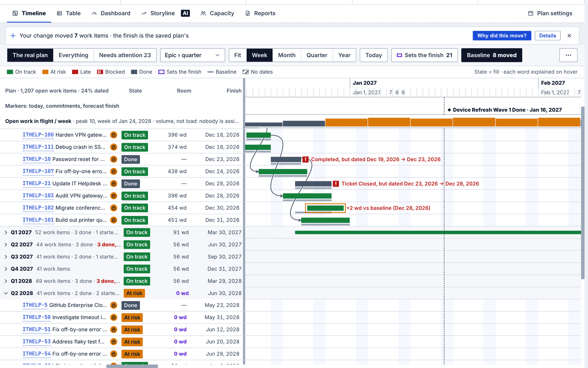The image size is (588, 368).
Task: Show 'Needs attention 23' items
Action: pyautogui.click(x=125, y=55)
